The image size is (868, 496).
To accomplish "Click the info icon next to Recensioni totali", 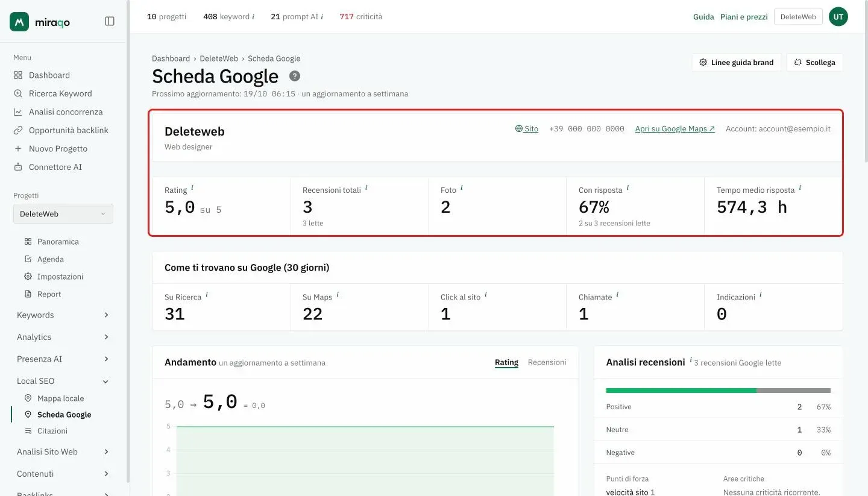I will [366, 188].
